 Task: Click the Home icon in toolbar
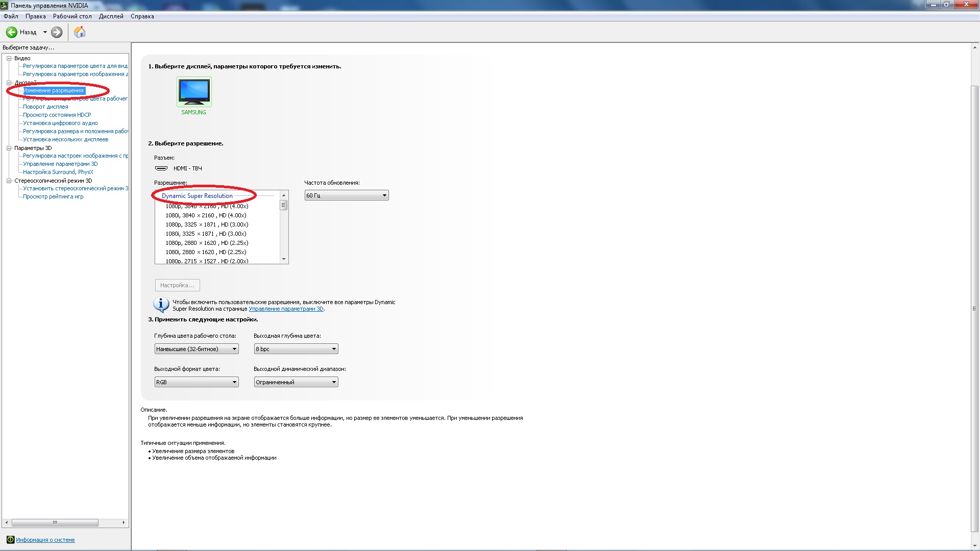[80, 32]
